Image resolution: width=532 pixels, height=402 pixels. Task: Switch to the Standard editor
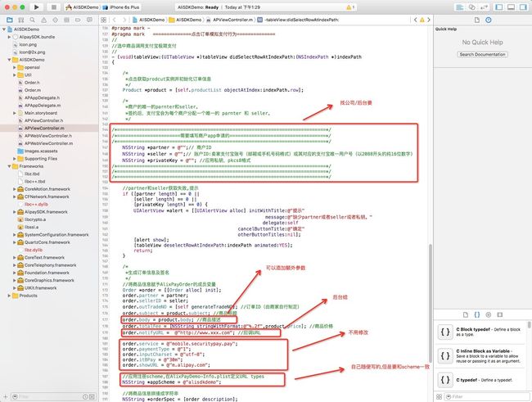[460, 7]
